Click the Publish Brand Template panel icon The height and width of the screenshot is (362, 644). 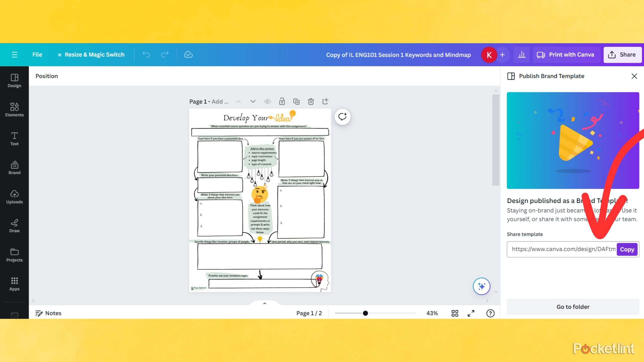click(511, 76)
